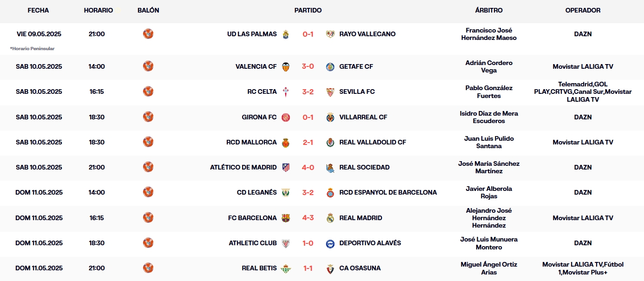Click the FC Barcelona crest icon
The width and height of the screenshot is (644, 281).
(286, 218)
